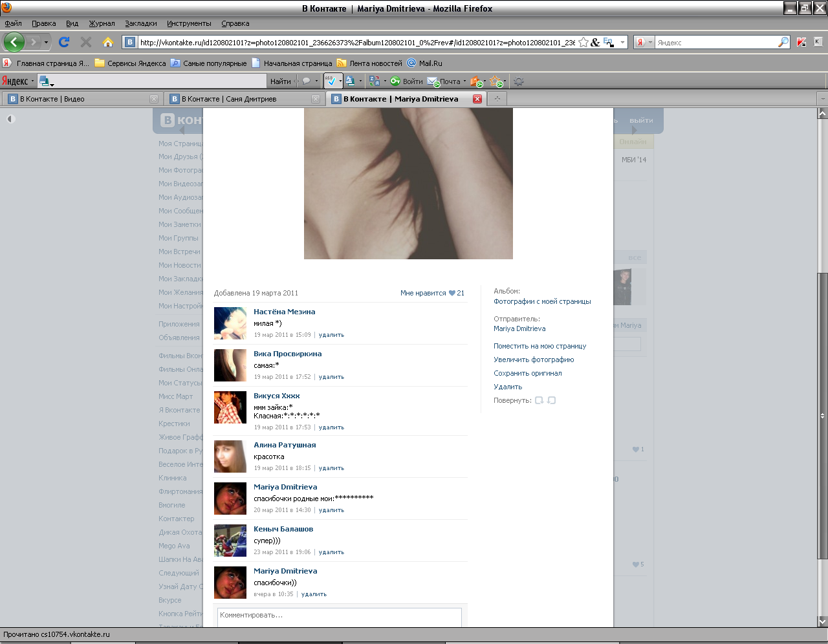Open the Лента новостей feed bookmark
Image resolution: width=828 pixels, height=644 pixels.
(x=369, y=63)
